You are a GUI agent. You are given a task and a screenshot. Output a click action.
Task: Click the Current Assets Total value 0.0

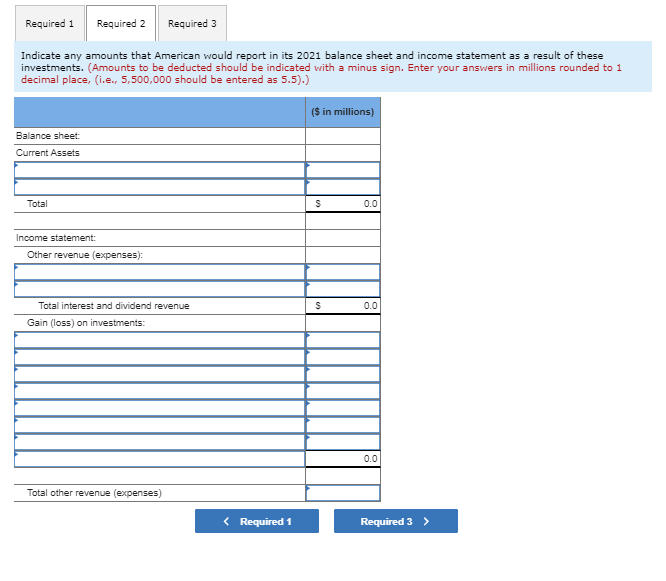coord(370,204)
